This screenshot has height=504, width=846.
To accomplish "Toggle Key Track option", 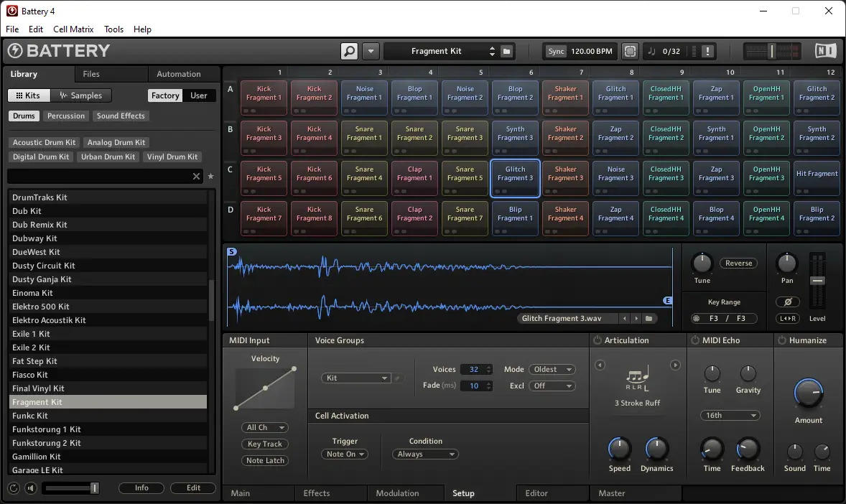I will 265,444.
